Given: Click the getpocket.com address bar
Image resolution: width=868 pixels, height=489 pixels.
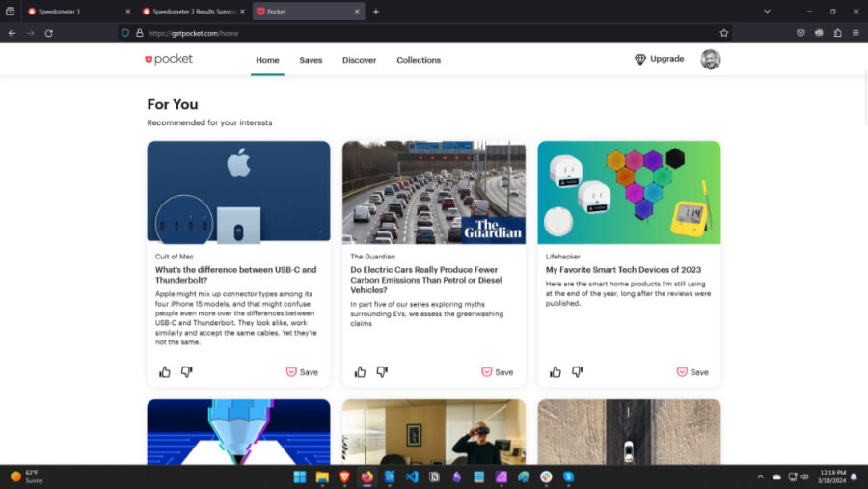Looking at the screenshot, I should [426, 33].
